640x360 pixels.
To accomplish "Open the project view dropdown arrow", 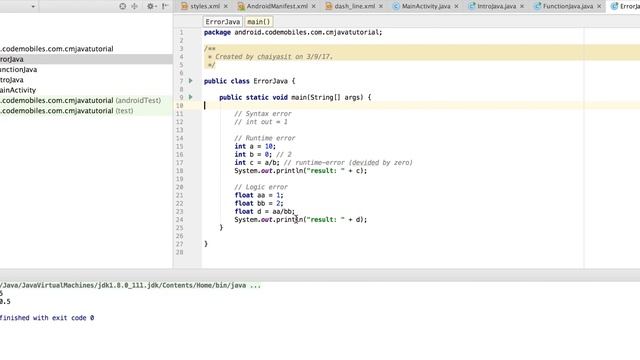I will click(33, 7).
